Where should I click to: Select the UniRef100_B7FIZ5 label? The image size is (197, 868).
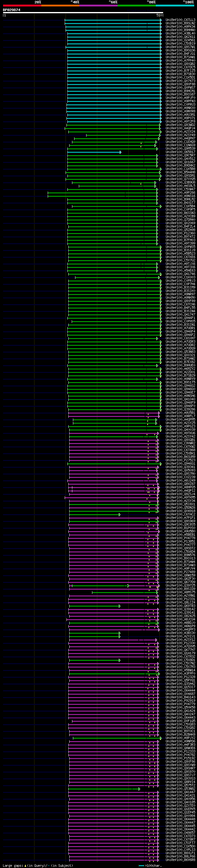point(180,71)
